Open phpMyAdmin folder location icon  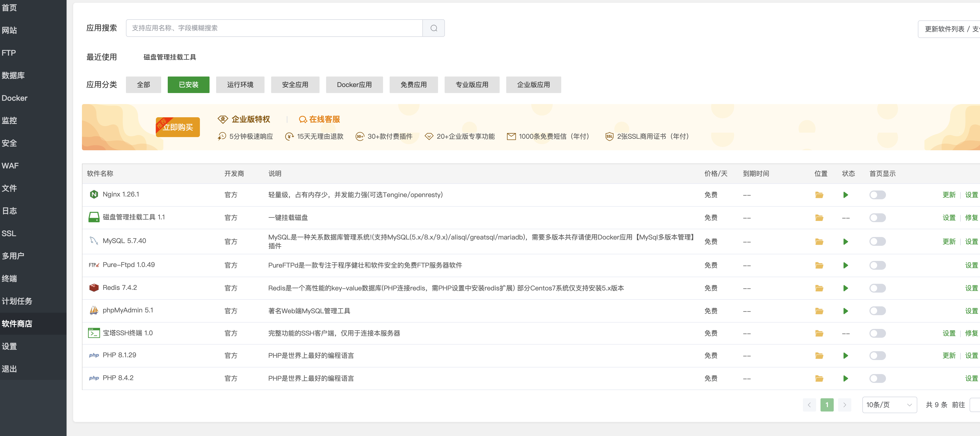pos(819,311)
